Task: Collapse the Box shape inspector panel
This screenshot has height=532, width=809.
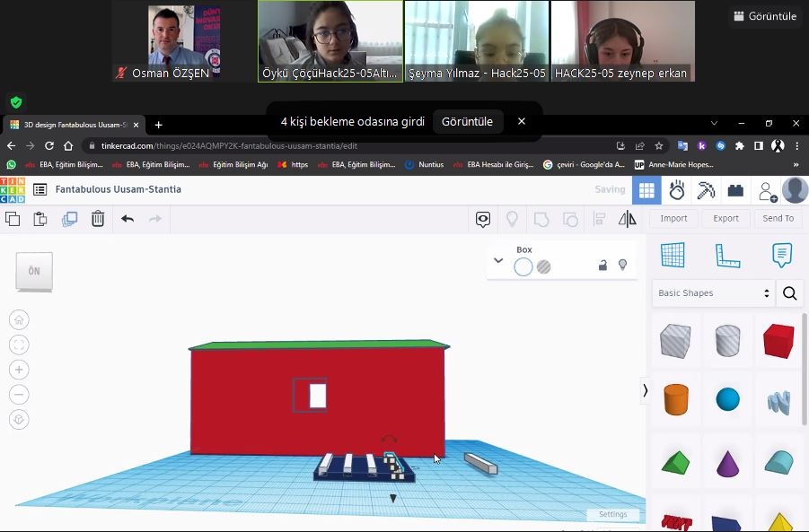Action: click(x=498, y=261)
